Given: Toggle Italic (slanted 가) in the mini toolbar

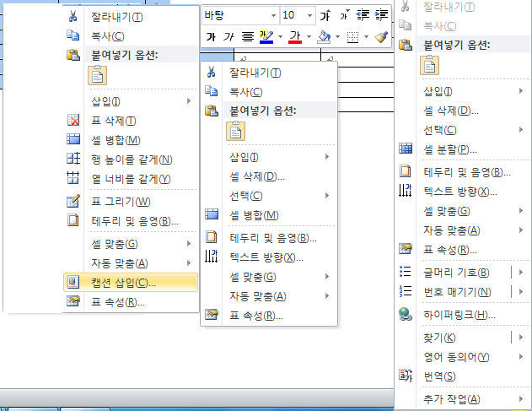Looking at the screenshot, I should click(x=228, y=36).
